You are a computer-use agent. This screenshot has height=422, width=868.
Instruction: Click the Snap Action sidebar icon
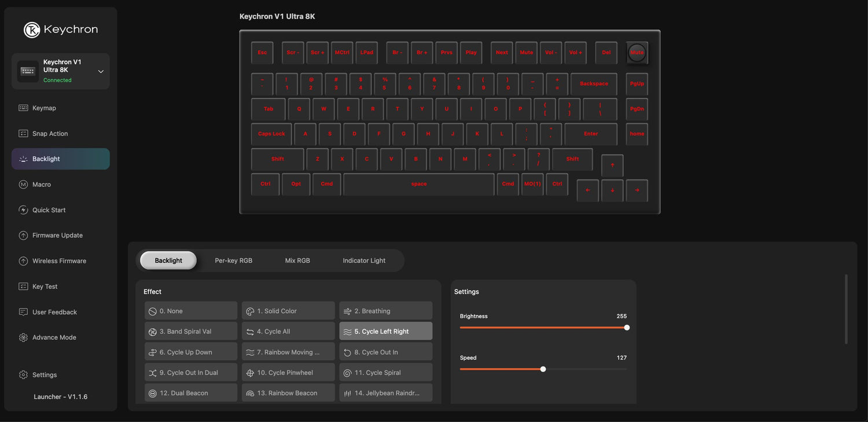pos(23,134)
